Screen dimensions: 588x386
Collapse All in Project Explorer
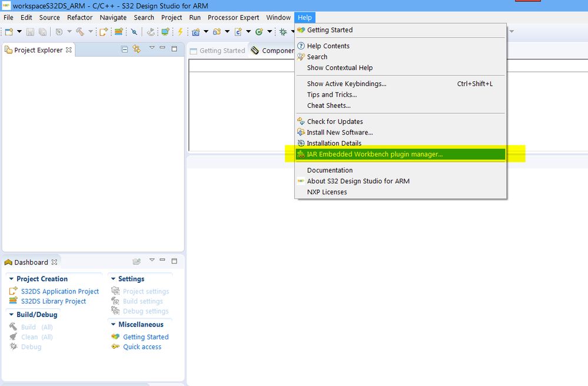pyautogui.click(x=125, y=49)
